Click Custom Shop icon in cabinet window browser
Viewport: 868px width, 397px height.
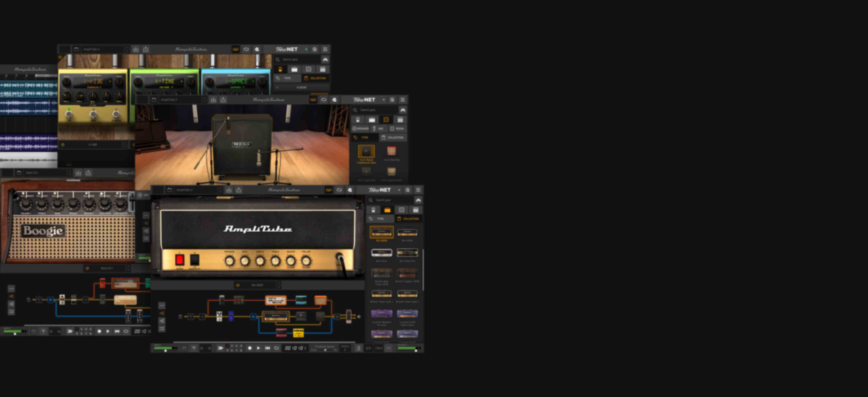click(403, 110)
